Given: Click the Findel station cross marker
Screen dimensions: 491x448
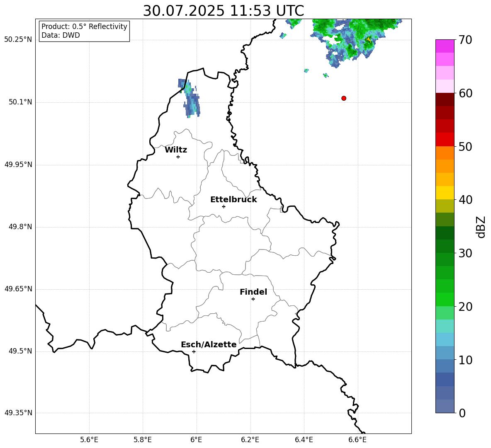Looking at the screenshot, I should [x=253, y=299].
